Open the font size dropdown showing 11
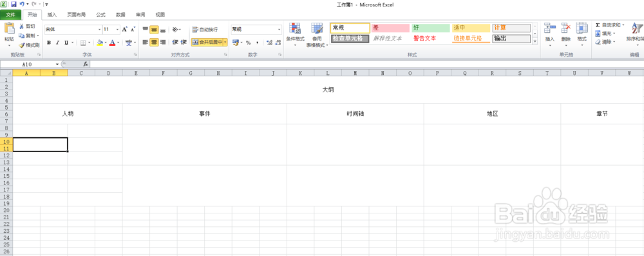Viewport: 644px width, 256px height. 118,30
